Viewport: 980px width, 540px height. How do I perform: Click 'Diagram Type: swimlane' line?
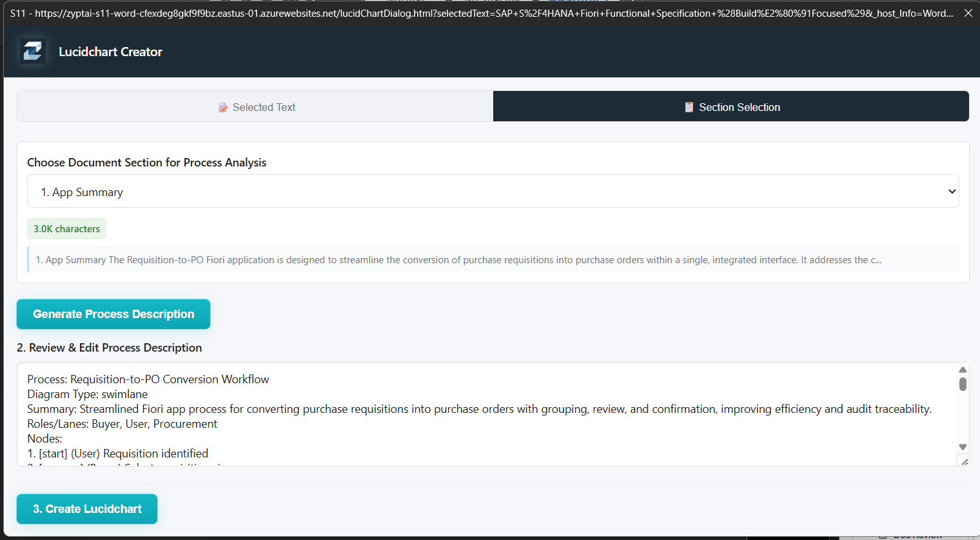[88, 394]
